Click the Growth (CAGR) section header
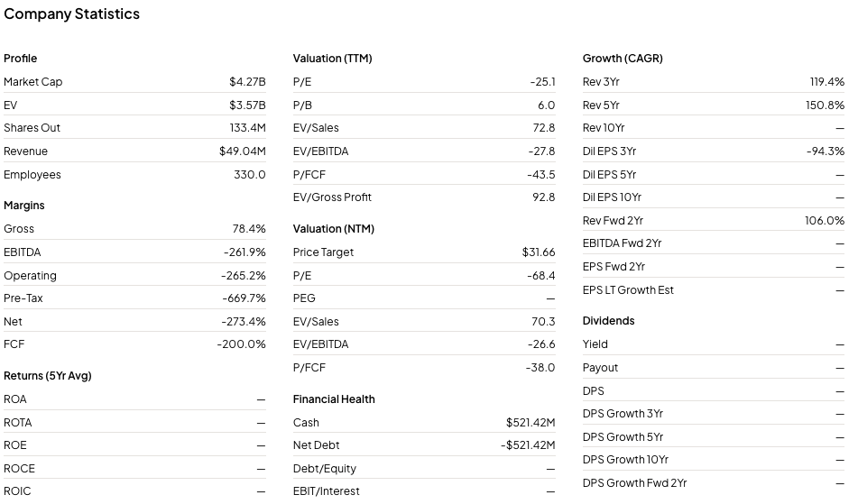The width and height of the screenshot is (858, 504). coord(623,59)
